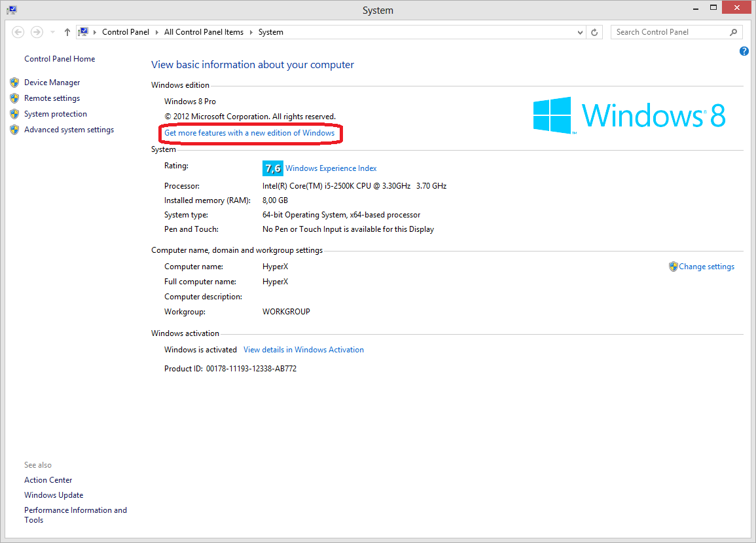Image resolution: width=756 pixels, height=543 pixels.
Task: Open View details in Windows Activation
Action: point(303,350)
